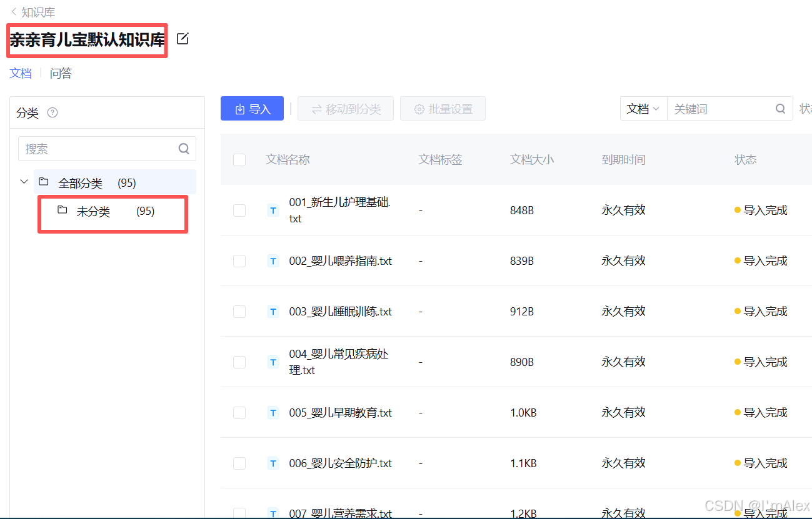Click the edit knowledge base name pencil icon
812x519 pixels.
point(183,39)
